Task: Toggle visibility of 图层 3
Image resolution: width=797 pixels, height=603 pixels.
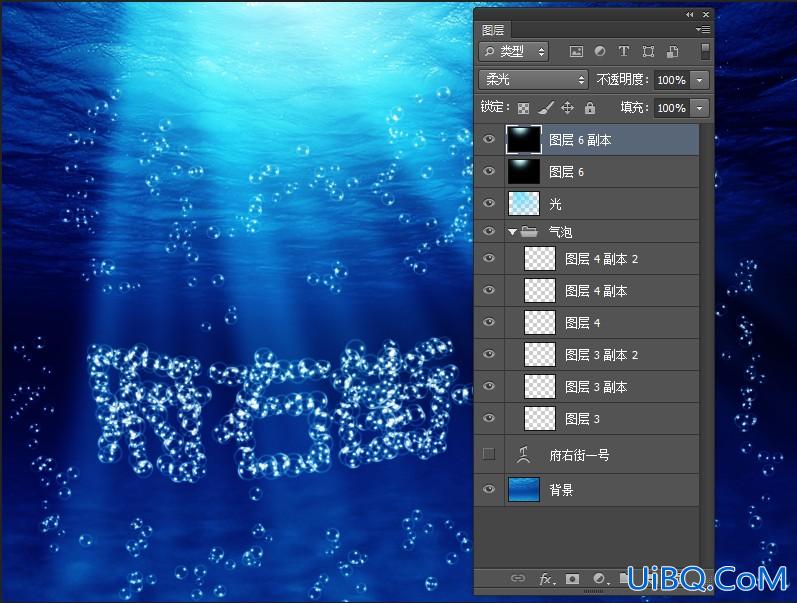Action: tap(489, 418)
